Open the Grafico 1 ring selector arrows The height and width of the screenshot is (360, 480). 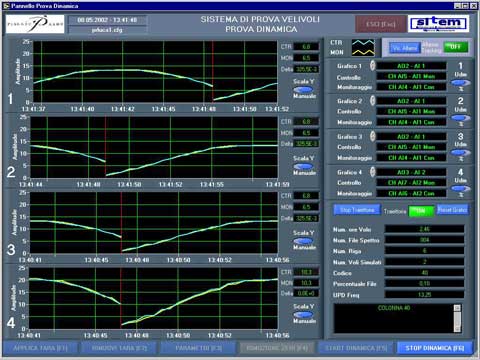click(372, 65)
